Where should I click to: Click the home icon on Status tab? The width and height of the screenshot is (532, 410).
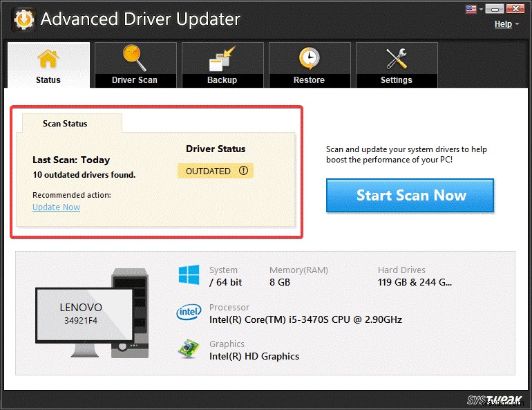coord(48,58)
